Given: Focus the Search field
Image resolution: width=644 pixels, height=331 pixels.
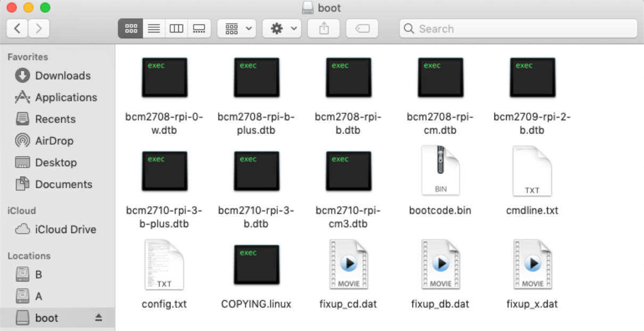Looking at the screenshot, I should pos(518,29).
